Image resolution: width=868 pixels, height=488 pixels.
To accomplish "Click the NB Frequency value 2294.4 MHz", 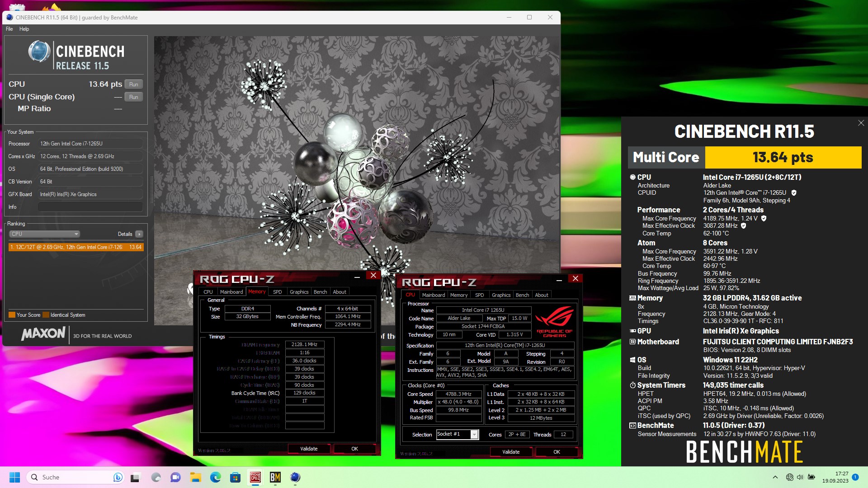I will (x=348, y=324).
